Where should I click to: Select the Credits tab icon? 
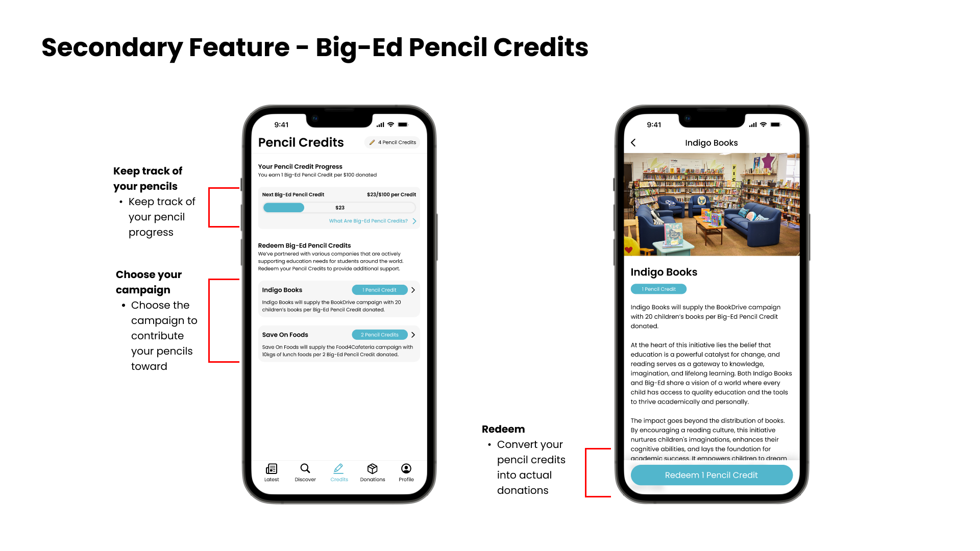pos(338,467)
